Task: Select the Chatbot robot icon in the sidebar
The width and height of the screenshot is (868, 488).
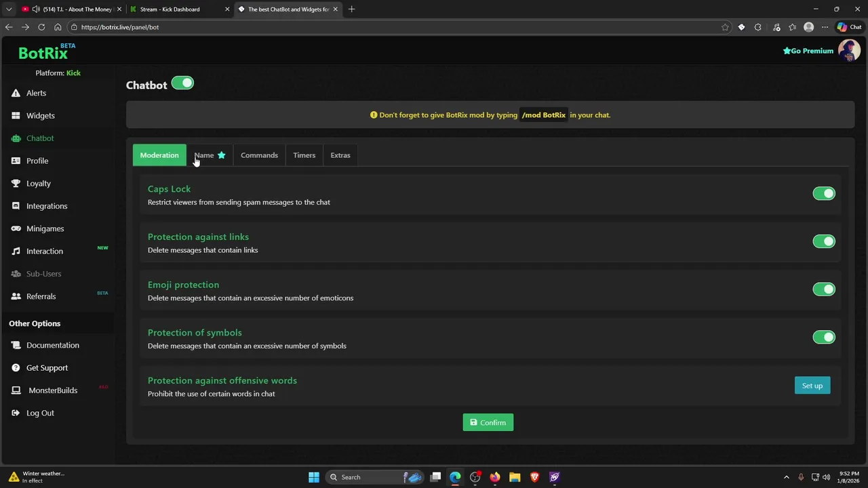Action: (16, 138)
